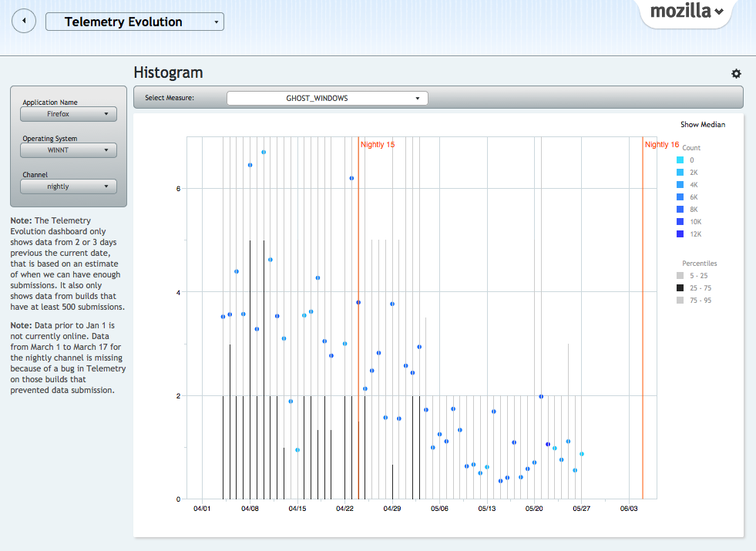Open the nightly channel dropdown

69,186
